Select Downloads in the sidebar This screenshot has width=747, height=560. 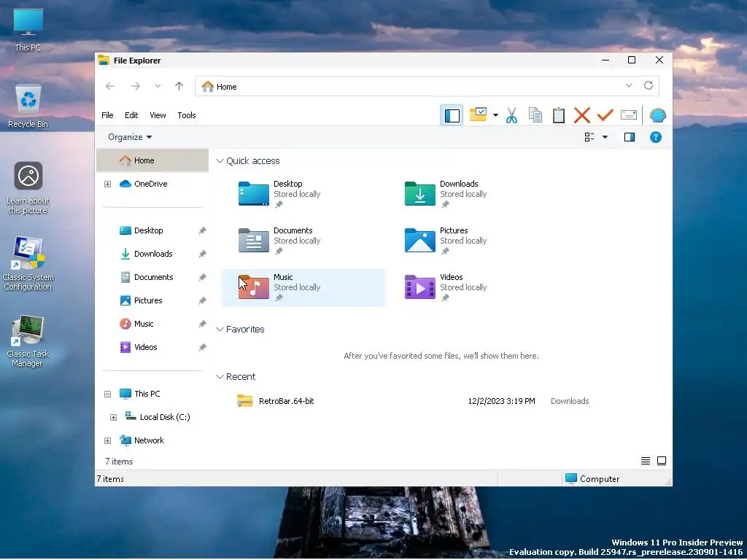click(x=146, y=254)
